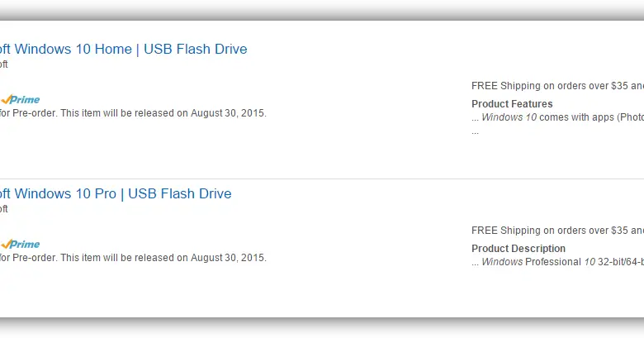Image resolution: width=644 pixels, height=338 pixels.
Task: Open the Windows 10 Pro USB Flash Drive listing
Action: click(116, 194)
